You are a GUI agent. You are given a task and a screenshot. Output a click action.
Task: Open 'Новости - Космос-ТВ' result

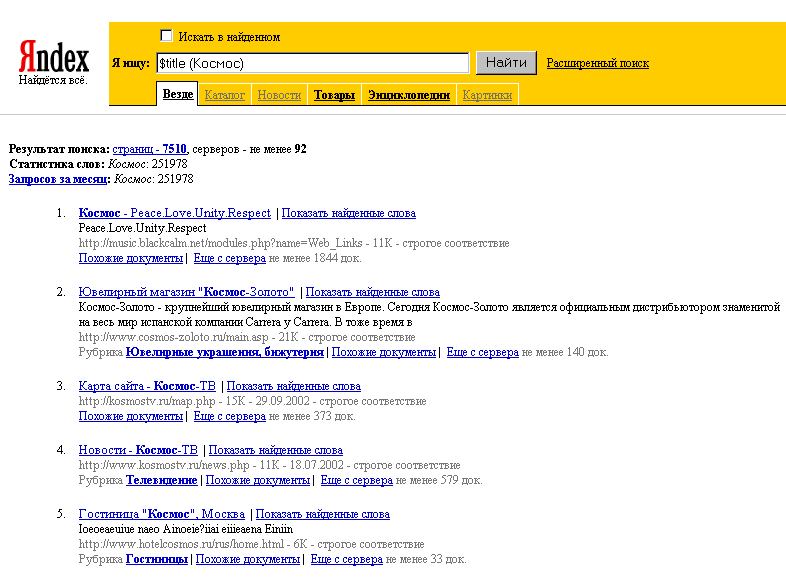click(x=138, y=450)
